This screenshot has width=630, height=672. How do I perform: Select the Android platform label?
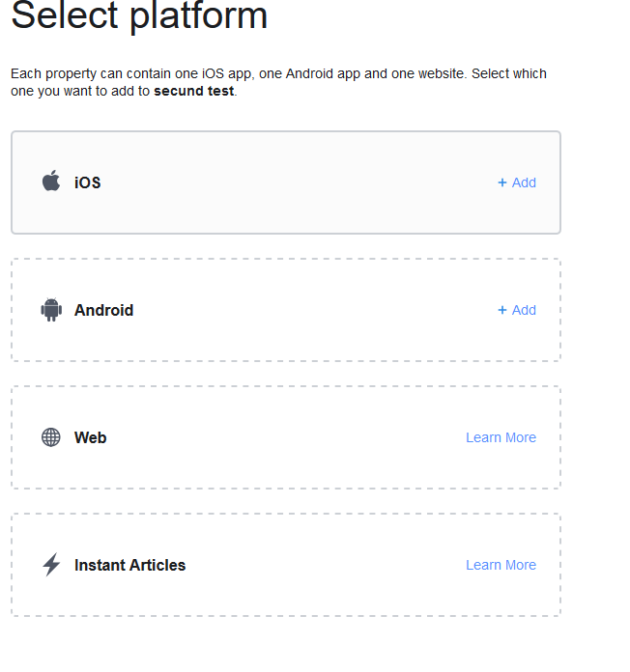[x=103, y=310]
